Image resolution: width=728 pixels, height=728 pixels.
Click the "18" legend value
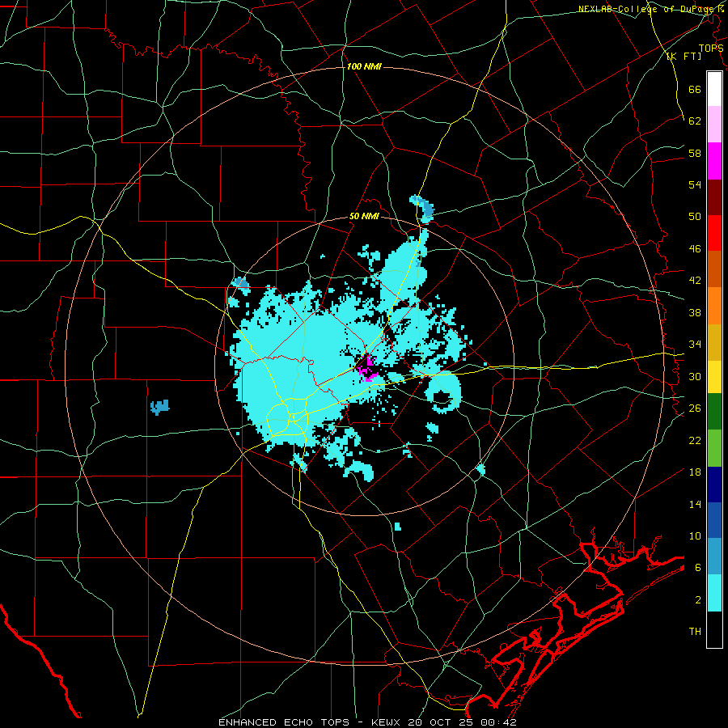695,472
